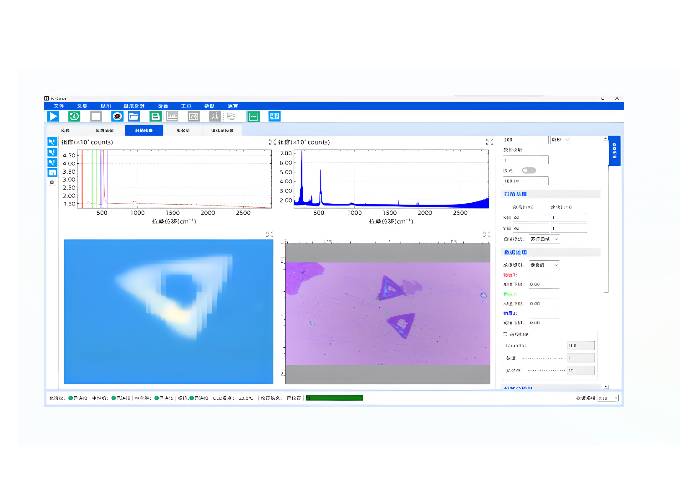
Task: Click the bottom gray number box beside sliders
Action: [581, 371]
